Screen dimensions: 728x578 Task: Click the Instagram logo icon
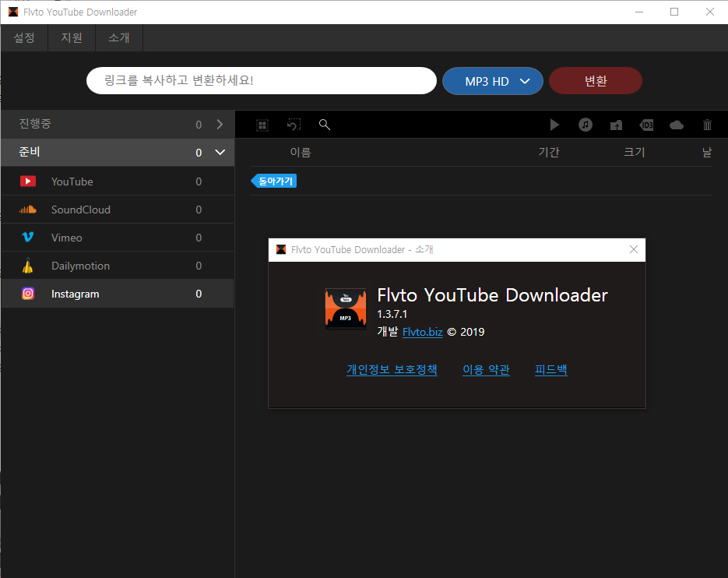click(x=28, y=294)
